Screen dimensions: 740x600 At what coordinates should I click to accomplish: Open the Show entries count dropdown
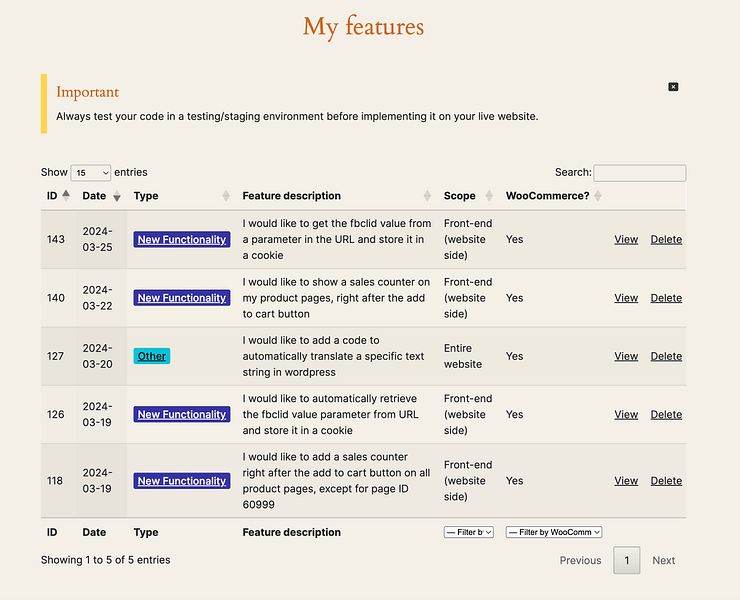90,173
